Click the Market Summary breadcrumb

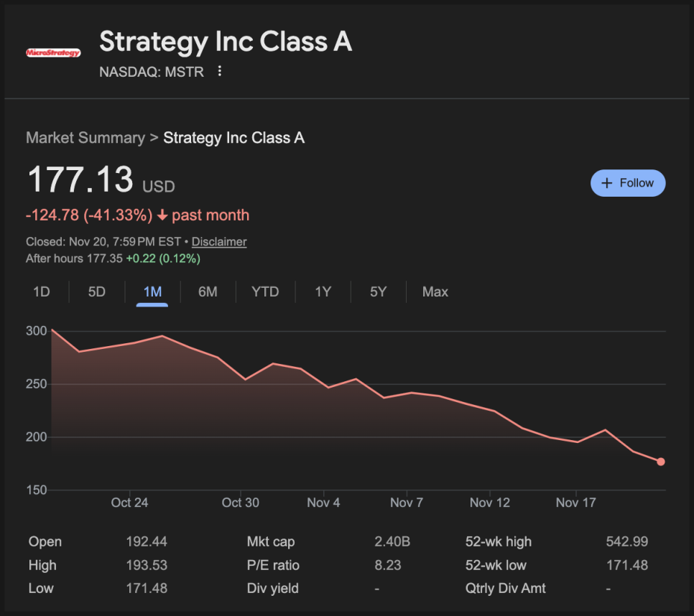click(x=85, y=138)
